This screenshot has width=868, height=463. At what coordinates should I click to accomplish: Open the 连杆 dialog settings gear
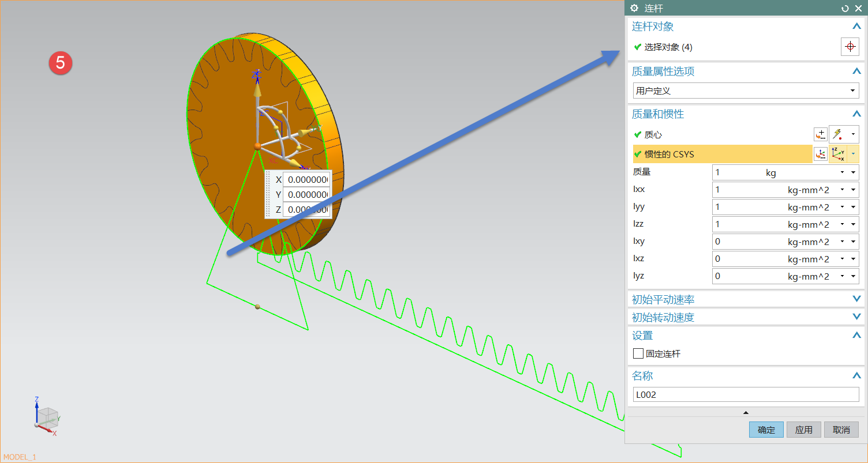[634, 8]
